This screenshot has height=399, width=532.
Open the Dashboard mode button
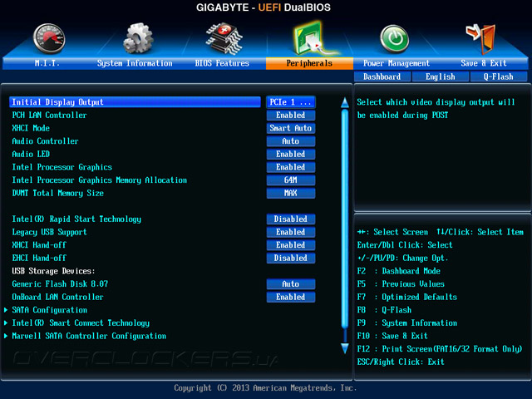point(382,76)
